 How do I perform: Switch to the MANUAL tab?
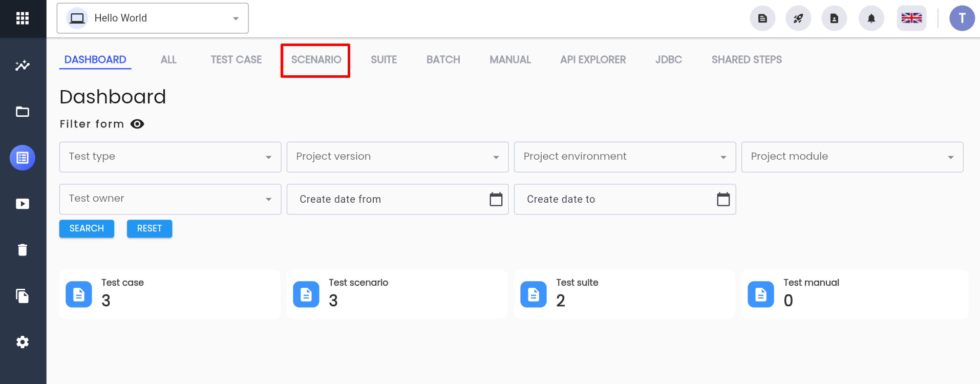(510, 60)
